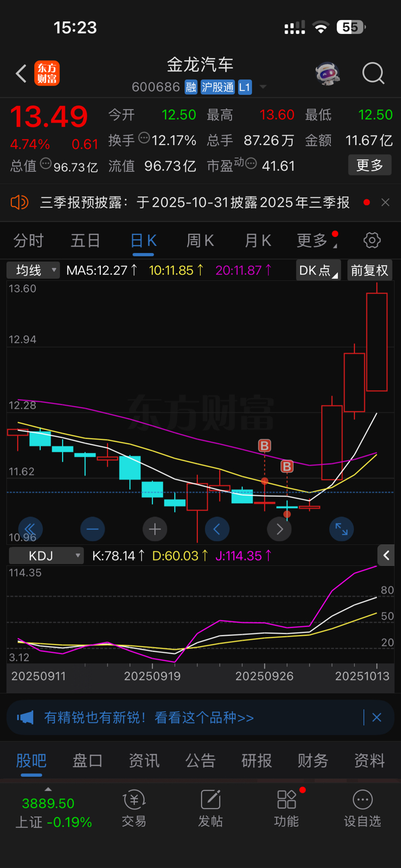Tap stock code 600686
This screenshot has height=868, width=401.
[156, 87]
